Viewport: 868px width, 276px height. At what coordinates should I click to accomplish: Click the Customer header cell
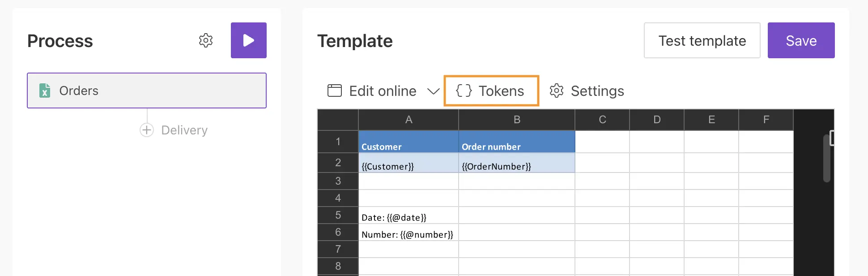click(x=408, y=142)
